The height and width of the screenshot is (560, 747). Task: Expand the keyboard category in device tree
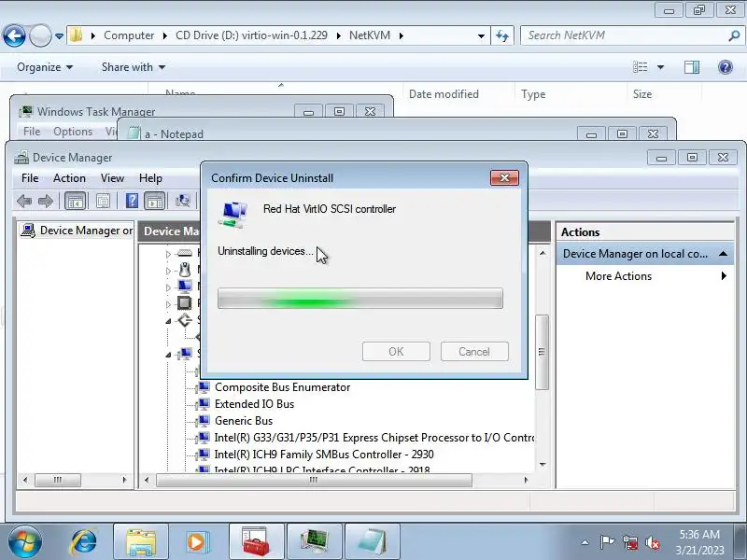[168, 254]
